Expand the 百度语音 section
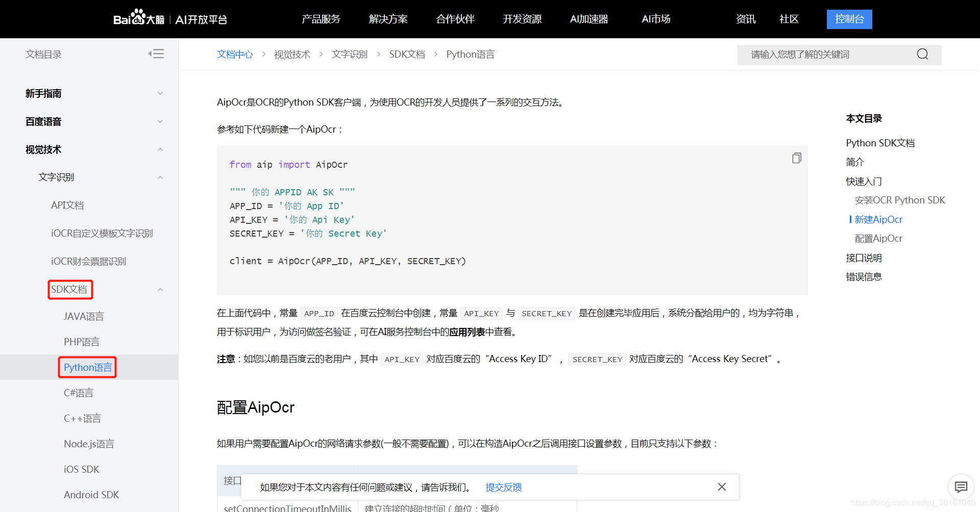Image resolution: width=980 pixels, height=512 pixels. point(160,121)
